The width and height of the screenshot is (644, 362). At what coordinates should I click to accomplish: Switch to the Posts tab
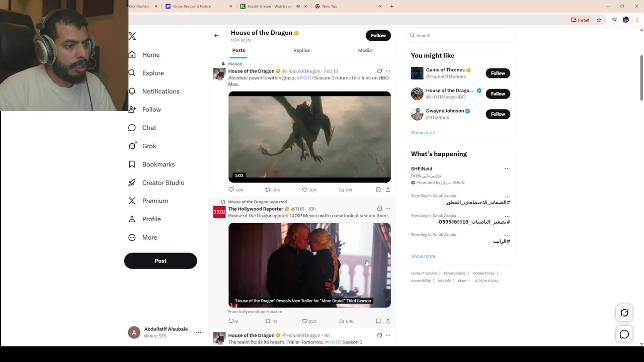238,50
